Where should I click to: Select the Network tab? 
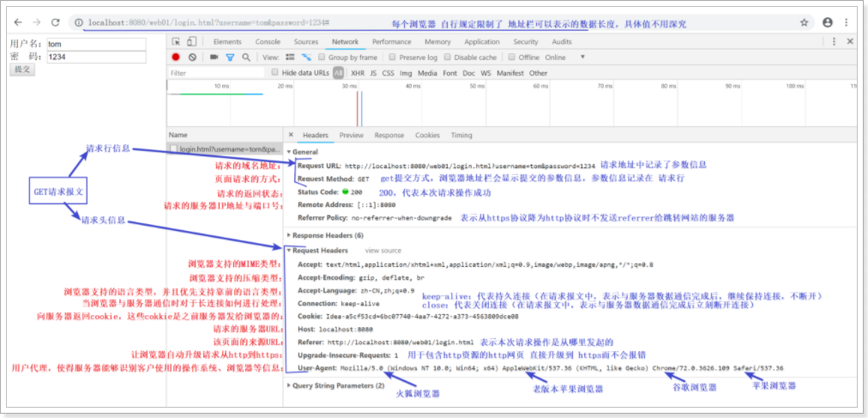pyautogui.click(x=346, y=41)
